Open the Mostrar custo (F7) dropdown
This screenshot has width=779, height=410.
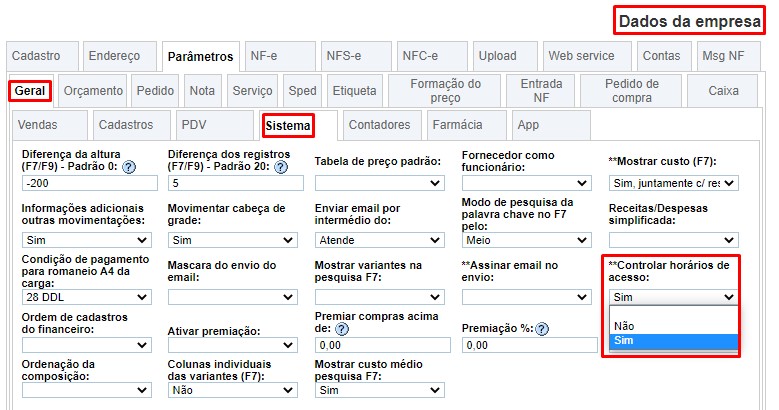click(674, 183)
